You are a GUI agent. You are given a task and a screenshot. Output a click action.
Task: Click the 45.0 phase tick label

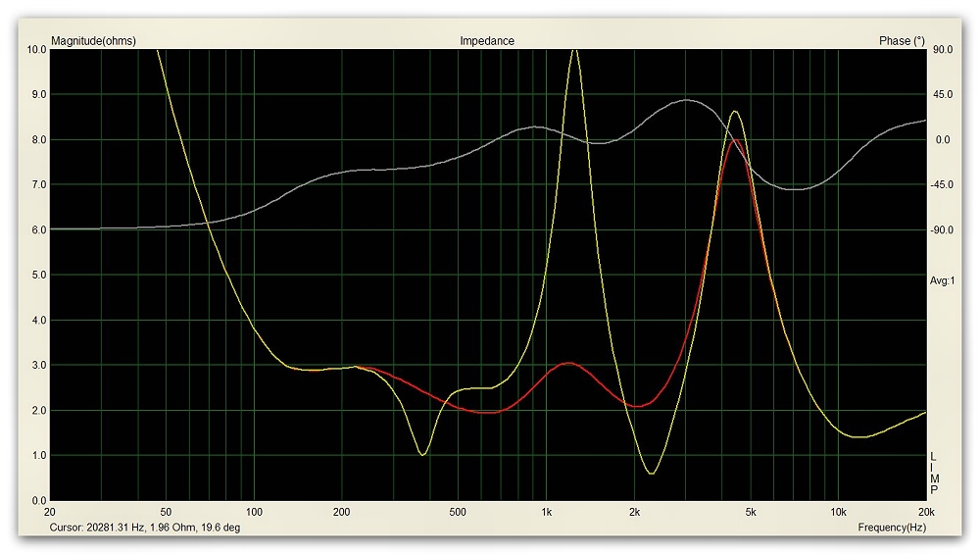click(942, 95)
